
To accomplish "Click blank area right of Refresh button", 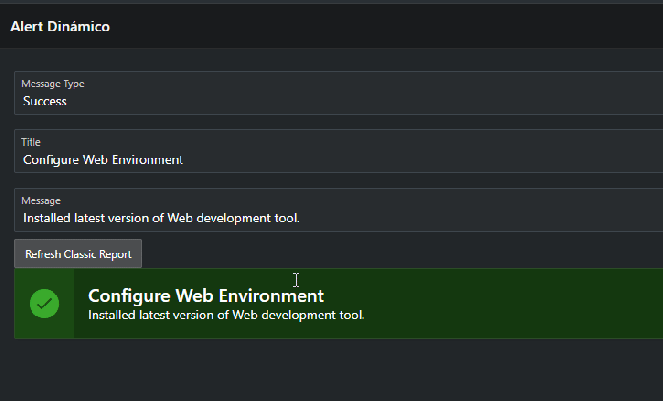I will [400, 254].
